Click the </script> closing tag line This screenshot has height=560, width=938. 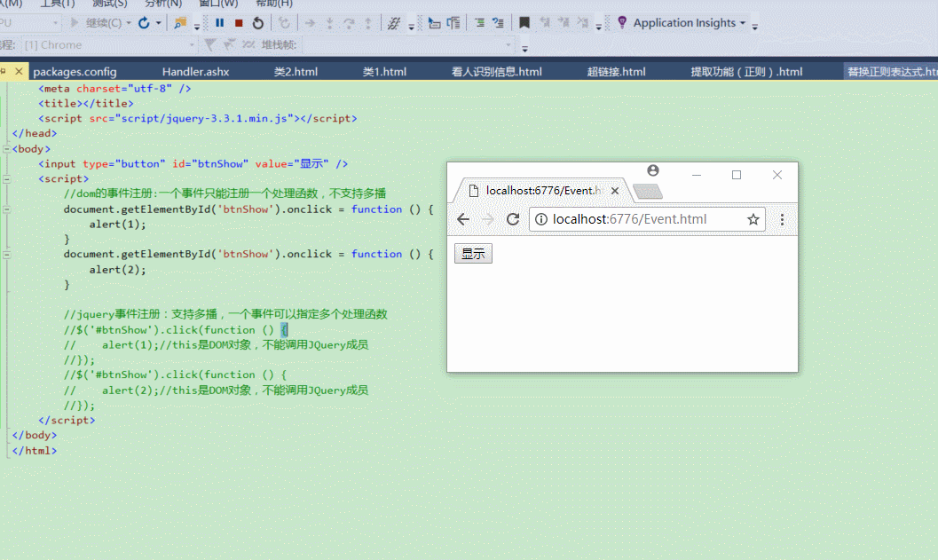point(67,420)
